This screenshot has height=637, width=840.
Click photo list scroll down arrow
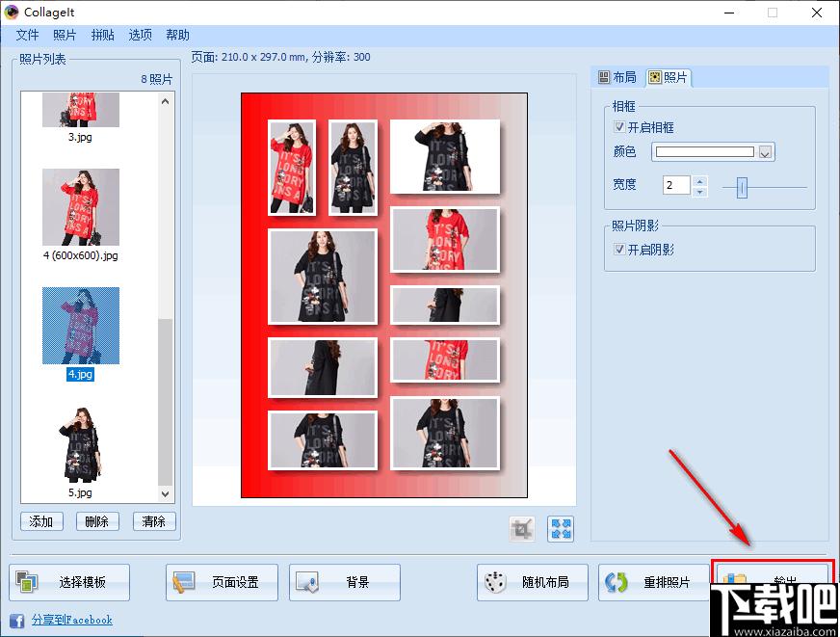165,493
